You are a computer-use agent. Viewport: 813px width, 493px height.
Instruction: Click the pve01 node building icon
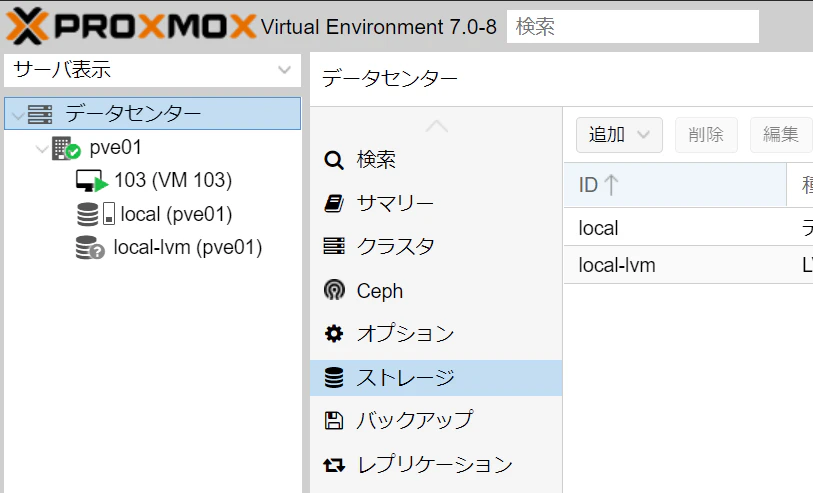coord(66,149)
